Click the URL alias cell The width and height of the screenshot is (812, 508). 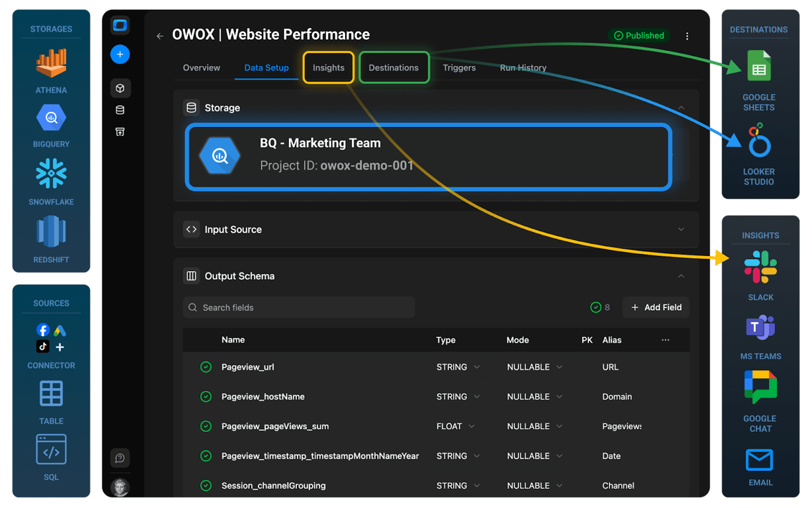click(x=611, y=367)
